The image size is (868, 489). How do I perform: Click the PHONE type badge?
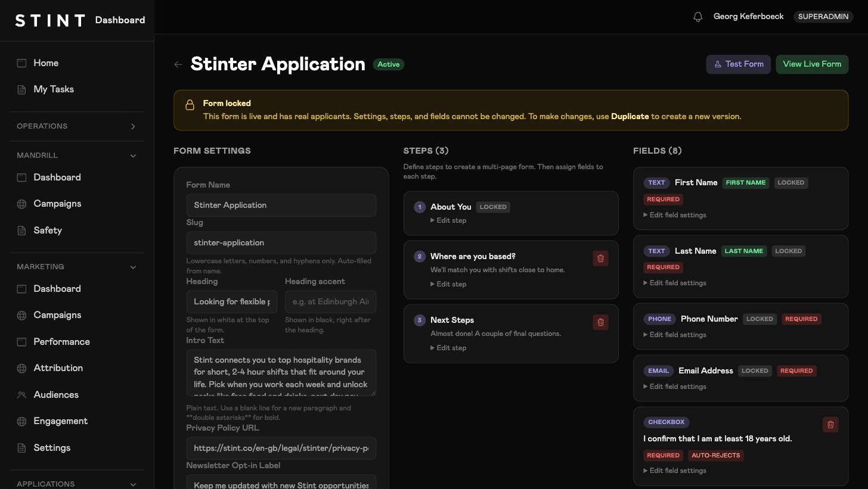click(659, 319)
